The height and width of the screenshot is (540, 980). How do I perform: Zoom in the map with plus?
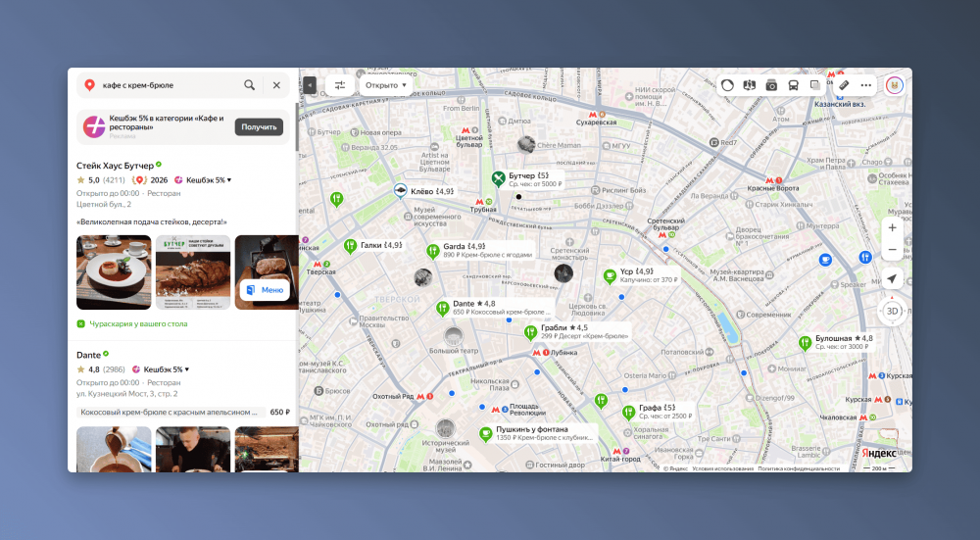pos(893,227)
